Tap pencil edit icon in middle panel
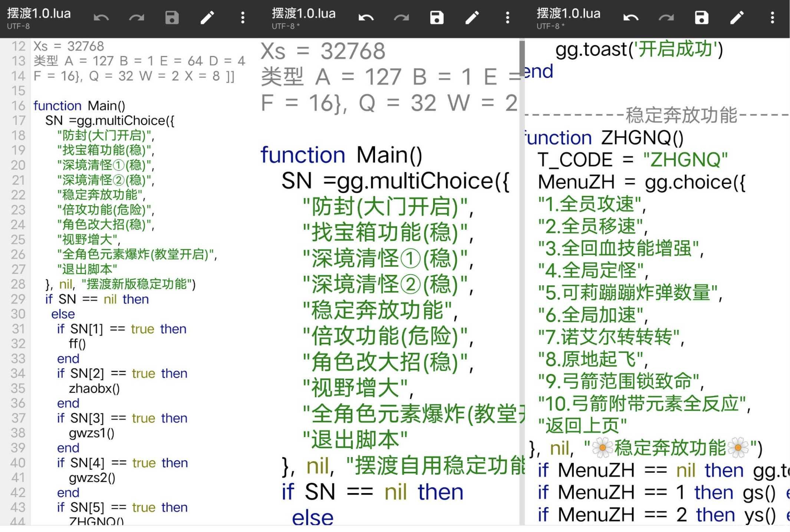 tap(472, 17)
